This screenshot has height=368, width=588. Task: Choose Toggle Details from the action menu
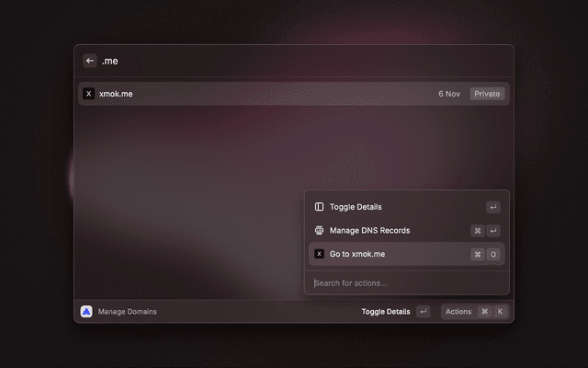[x=406, y=207]
